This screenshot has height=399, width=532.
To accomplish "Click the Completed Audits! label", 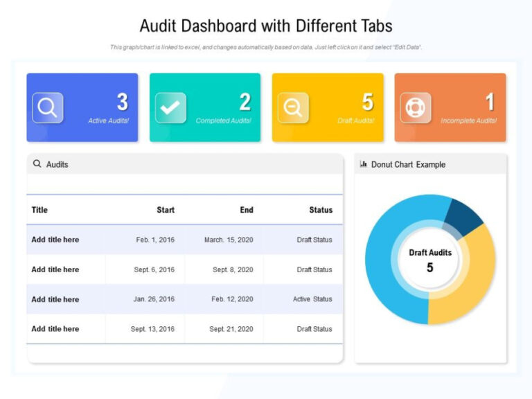I will coord(224,121).
